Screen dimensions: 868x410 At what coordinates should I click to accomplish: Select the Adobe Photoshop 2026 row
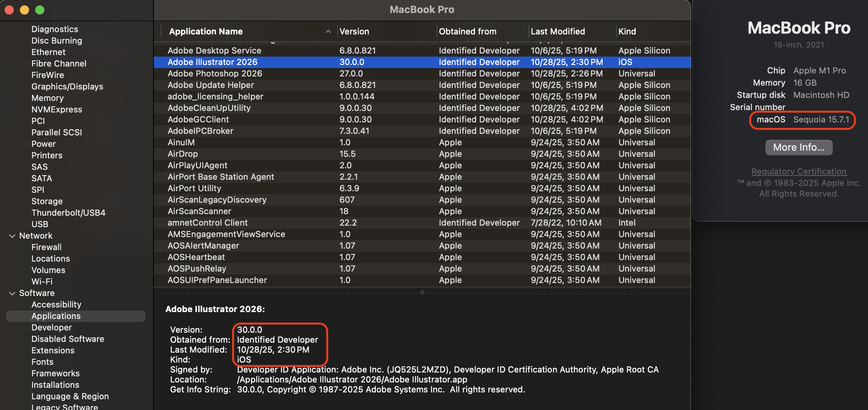(x=215, y=73)
